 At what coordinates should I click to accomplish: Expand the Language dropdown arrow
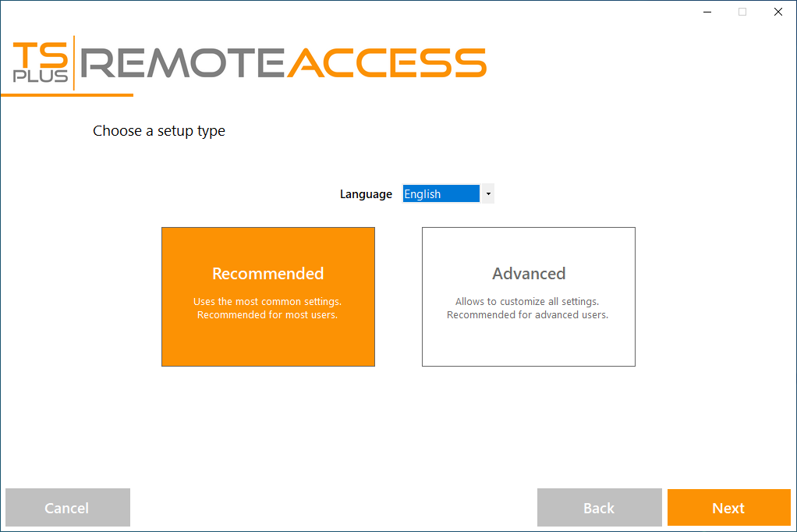coord(487,193)
